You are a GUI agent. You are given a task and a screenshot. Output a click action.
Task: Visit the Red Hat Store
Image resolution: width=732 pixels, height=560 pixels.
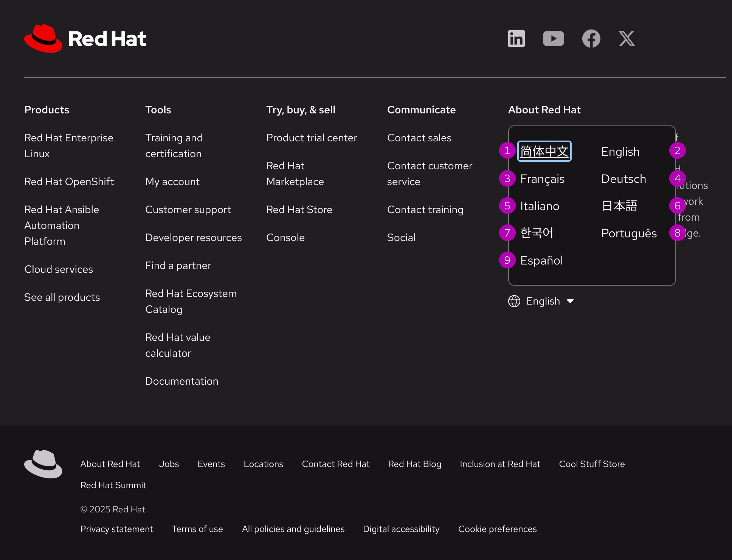coord(299,209)
